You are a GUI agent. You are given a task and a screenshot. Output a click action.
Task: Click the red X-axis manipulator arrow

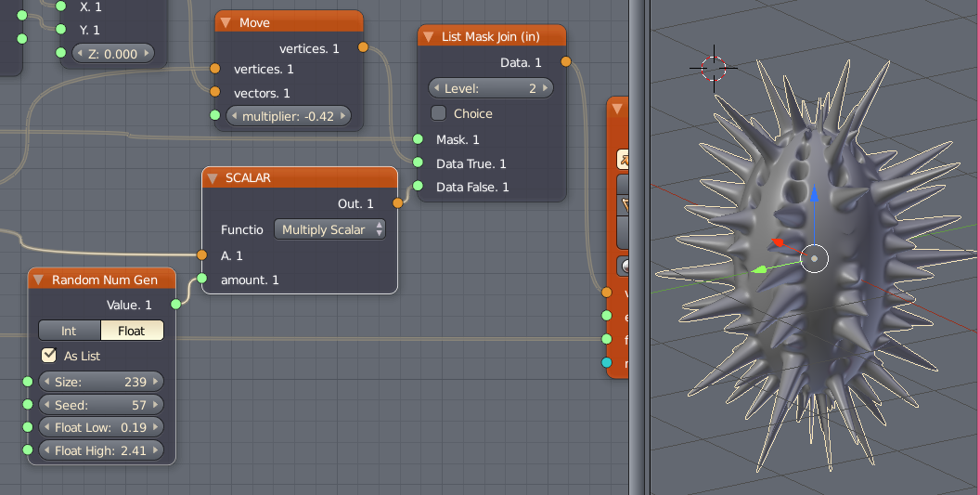(778, 242)
